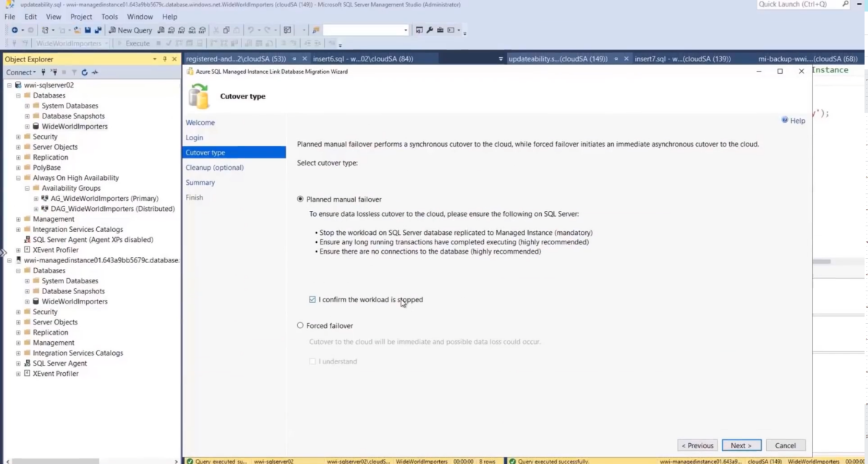Click the Open File folder icon in toolbar
Screen dimensions: 868x464
point(77,30)
